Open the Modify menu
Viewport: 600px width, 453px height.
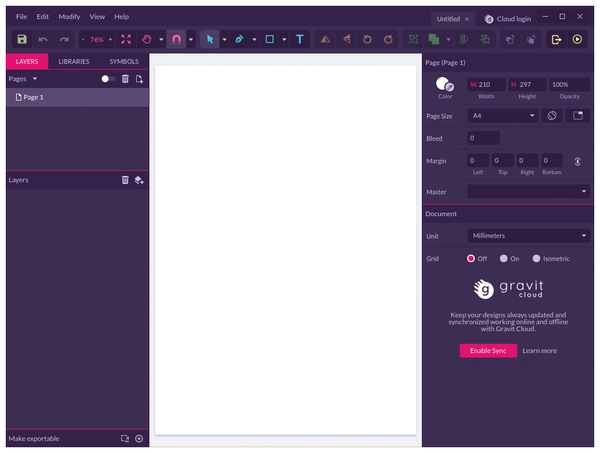69,16
